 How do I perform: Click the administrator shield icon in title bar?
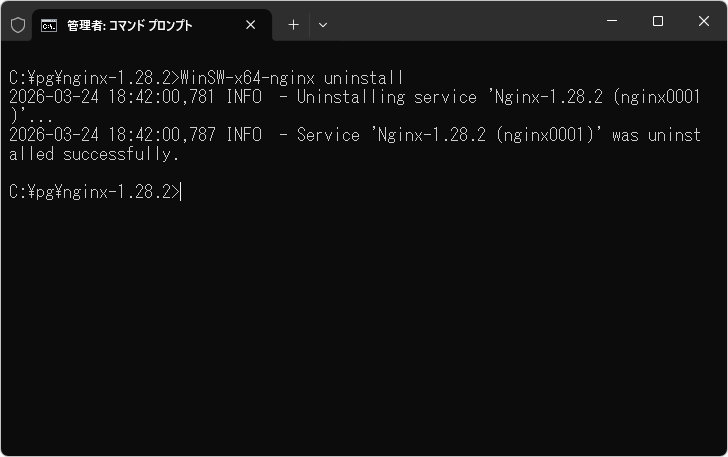coord(18,25)
